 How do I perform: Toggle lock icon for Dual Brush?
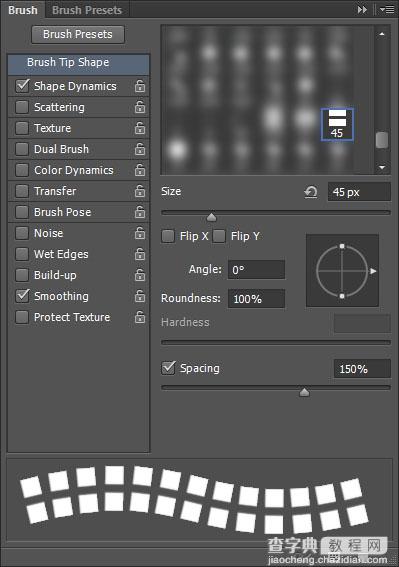(x=140, y=149)
